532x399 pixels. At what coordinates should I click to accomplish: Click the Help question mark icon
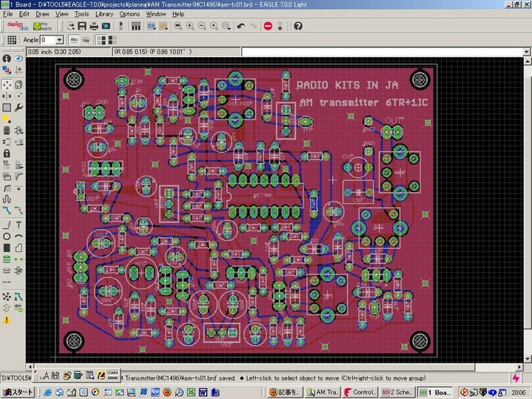(298, 26)
